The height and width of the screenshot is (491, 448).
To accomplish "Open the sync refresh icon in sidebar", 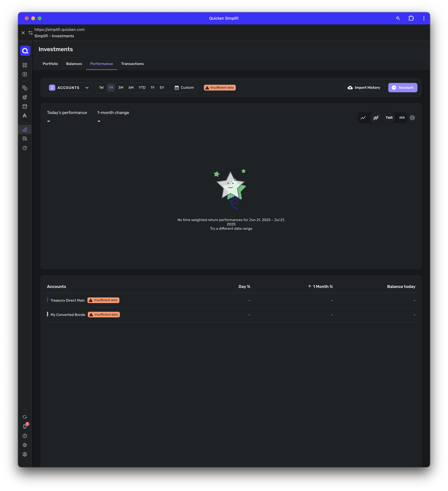I will 25,417.
